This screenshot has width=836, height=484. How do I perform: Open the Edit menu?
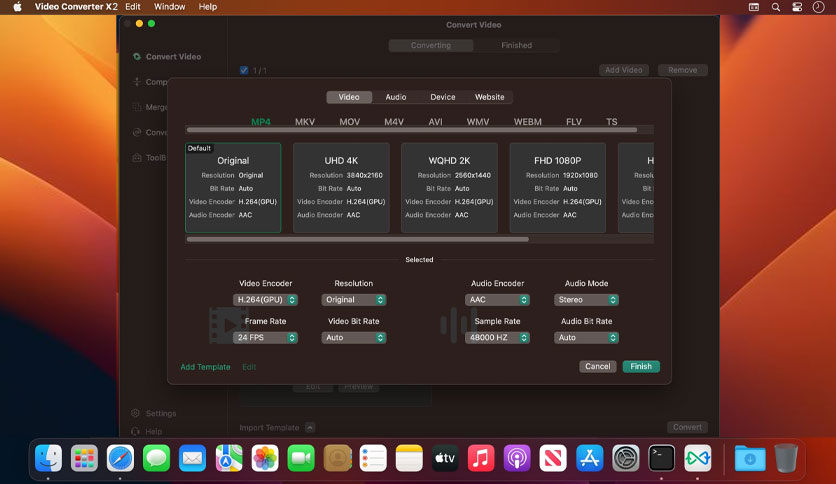click(133, 7)
